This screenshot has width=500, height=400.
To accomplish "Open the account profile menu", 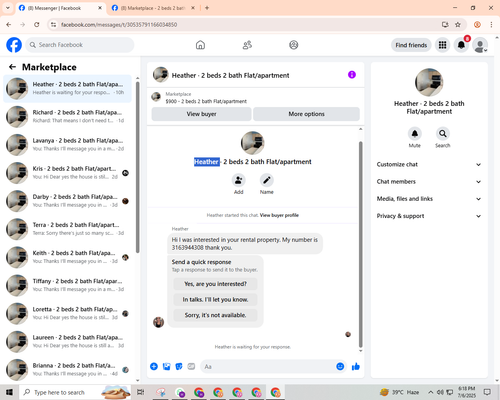I will point(480,45).
